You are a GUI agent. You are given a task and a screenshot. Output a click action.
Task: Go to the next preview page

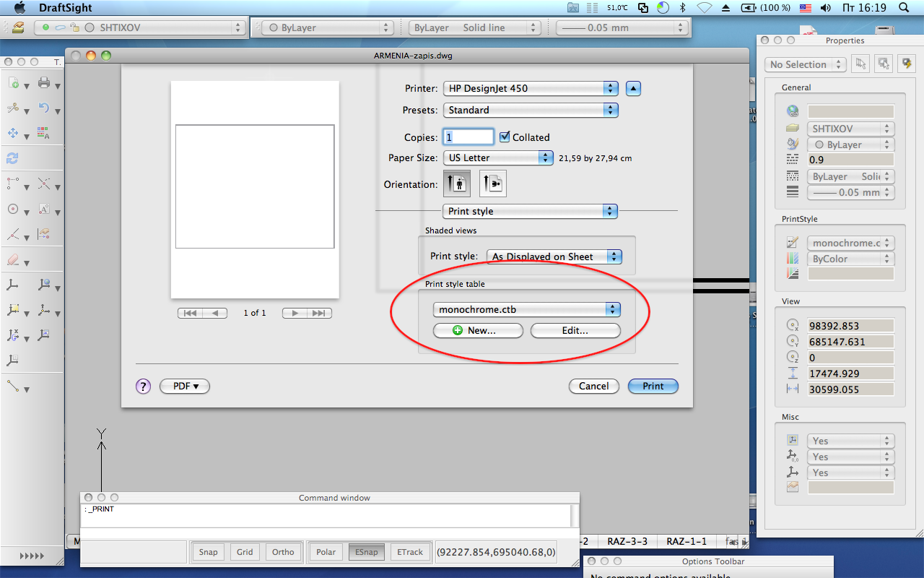pyautogui.click(x=295, y=313)
